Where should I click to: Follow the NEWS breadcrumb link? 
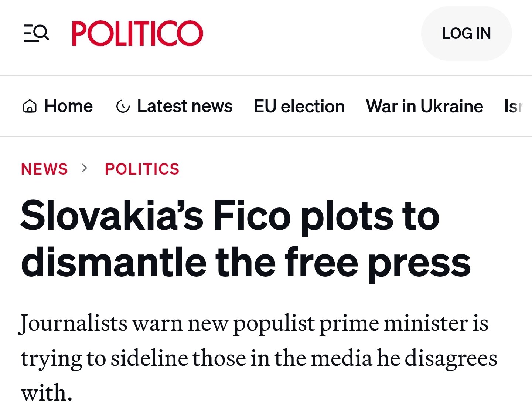point(44,169)
